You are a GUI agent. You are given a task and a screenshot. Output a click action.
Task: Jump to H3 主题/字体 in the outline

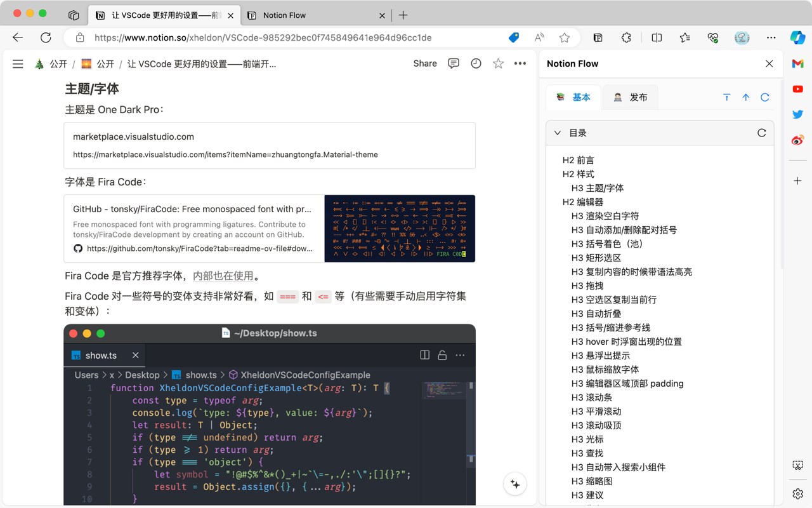598,188
